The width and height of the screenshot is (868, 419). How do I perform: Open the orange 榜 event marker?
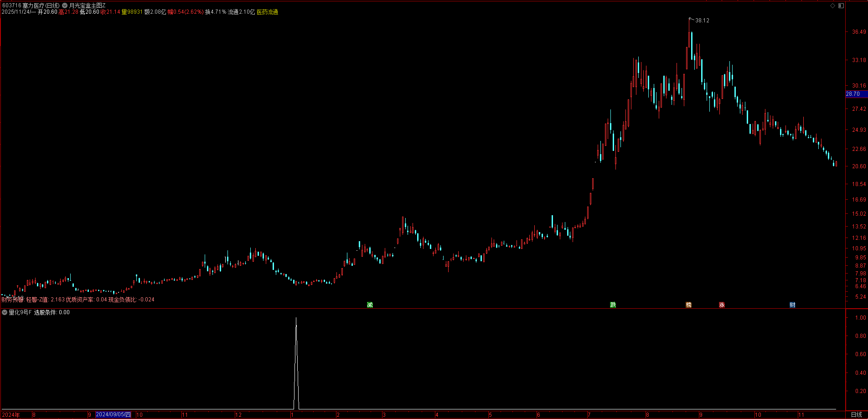(x=688, y=305)
